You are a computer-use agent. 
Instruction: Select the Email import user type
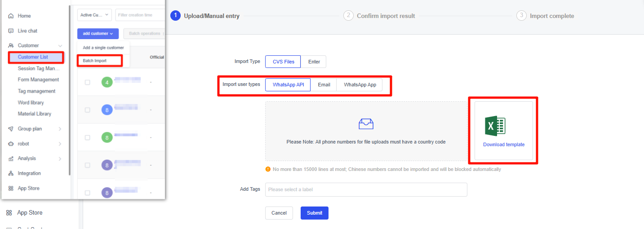tap(324, 85)
